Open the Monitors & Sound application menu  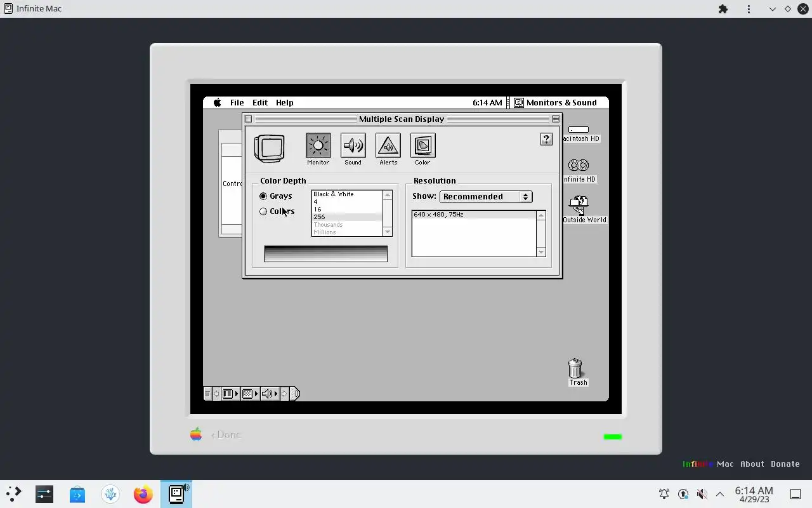click(555, 102)
